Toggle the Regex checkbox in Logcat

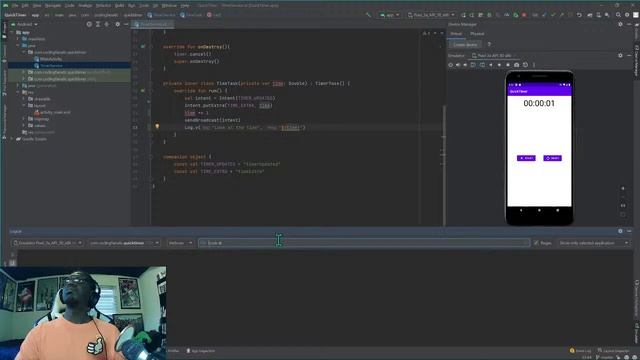pyautogui.click(x=536, y=243)
